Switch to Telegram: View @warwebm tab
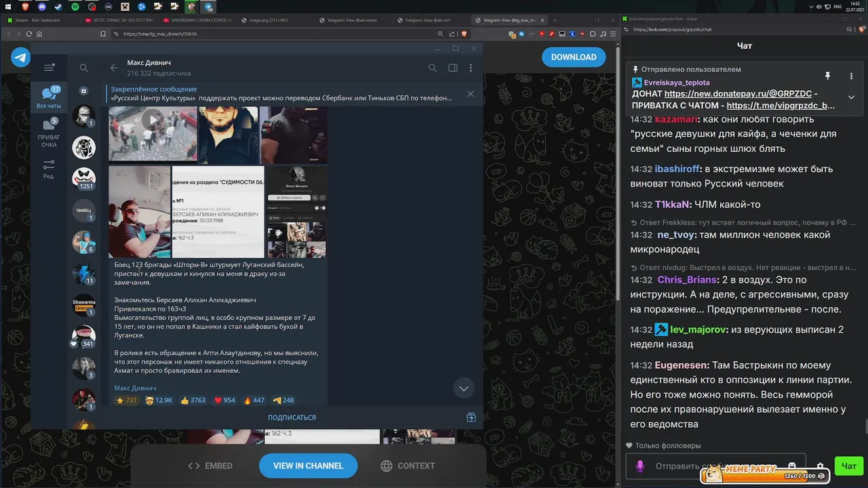The image size is (868, 488). pyautogui.click(x=353, y=20)
